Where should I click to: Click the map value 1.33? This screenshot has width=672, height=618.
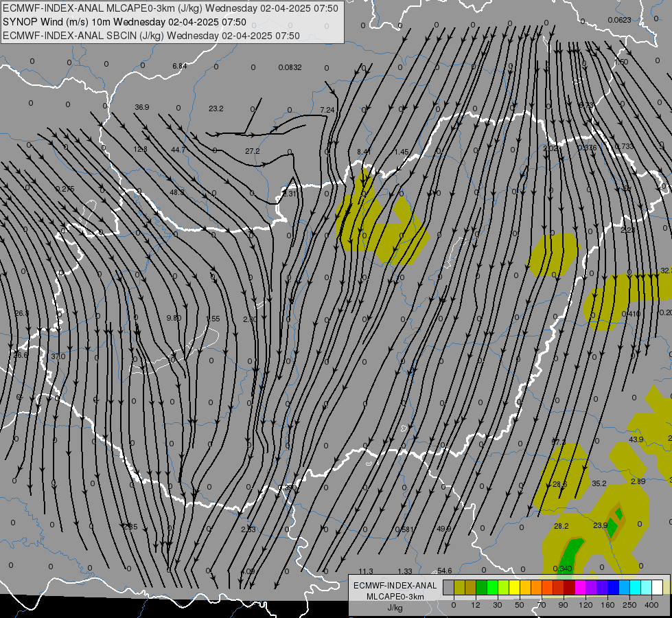(405, 571)
